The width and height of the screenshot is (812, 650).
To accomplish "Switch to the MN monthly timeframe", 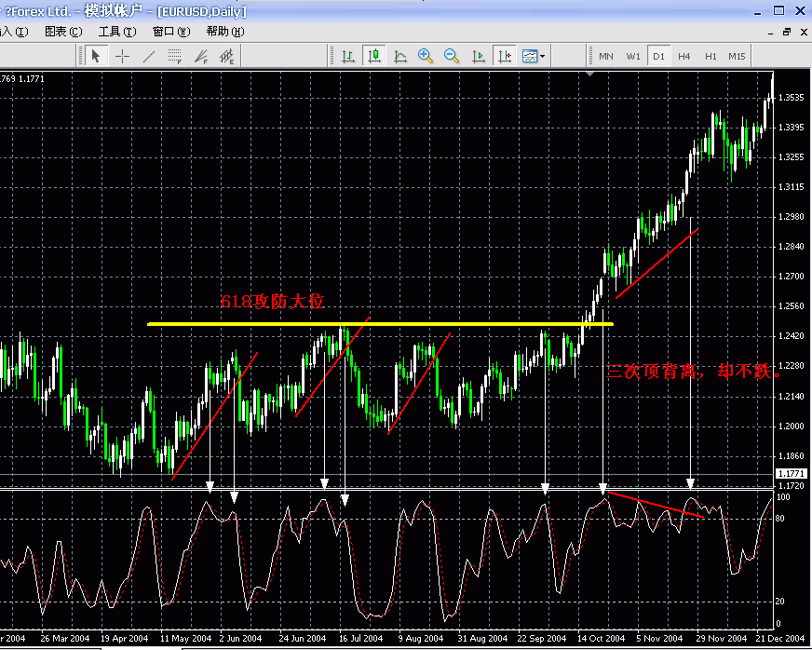I will pos(606,56).
